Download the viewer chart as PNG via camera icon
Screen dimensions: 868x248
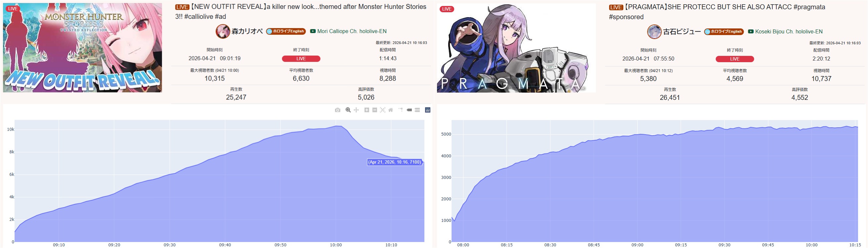click(x=338, y=110)
